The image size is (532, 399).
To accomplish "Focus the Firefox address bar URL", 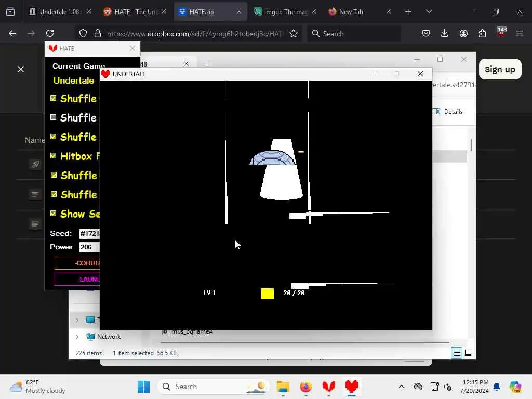I will pyautogui.click(x=195, y=34).
